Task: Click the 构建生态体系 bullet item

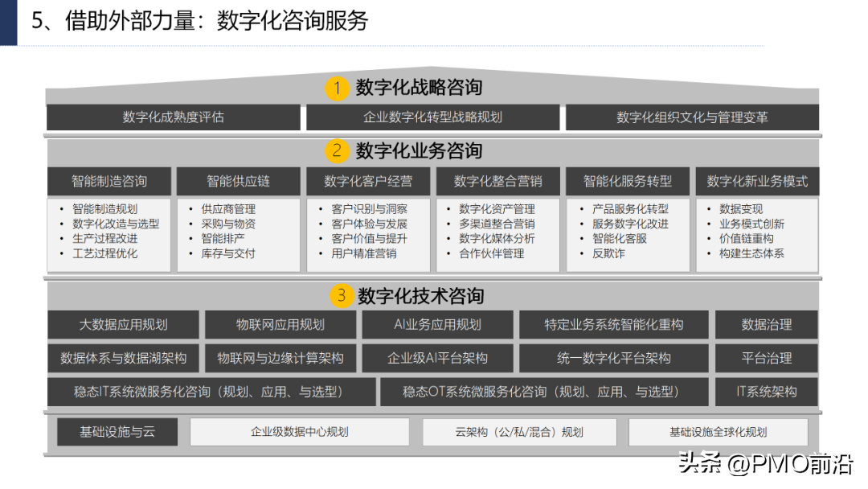Action: coord(751,253)
